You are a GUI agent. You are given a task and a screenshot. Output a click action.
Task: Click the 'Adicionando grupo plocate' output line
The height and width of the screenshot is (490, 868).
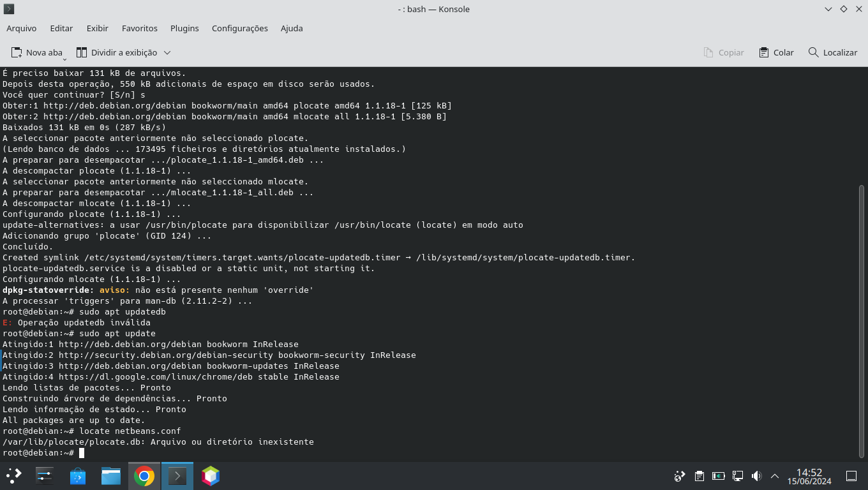pos(107,235)
